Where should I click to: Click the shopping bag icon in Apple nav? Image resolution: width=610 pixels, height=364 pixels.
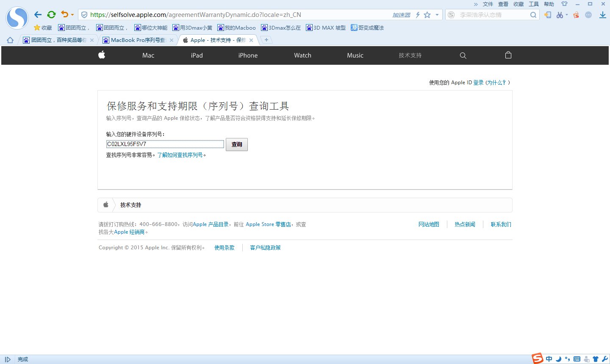(x=508, y=55)
